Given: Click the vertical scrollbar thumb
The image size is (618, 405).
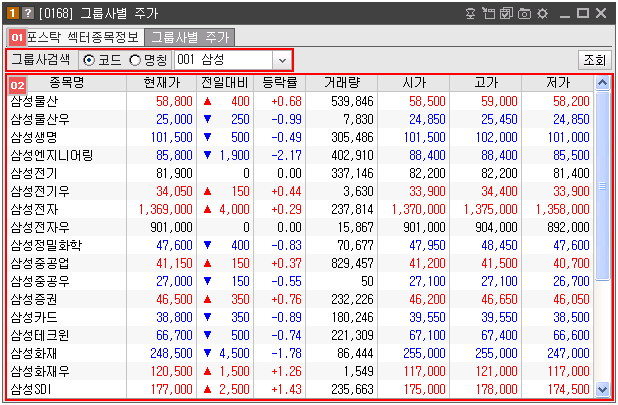Looking at the screenshot, I should coord(602,186).
